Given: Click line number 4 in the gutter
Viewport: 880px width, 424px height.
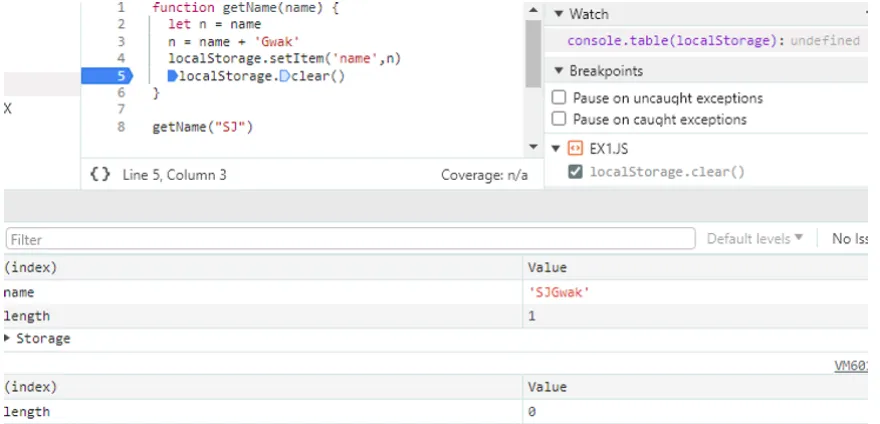Looking at the screenshot, I should (x=121, y=58).
